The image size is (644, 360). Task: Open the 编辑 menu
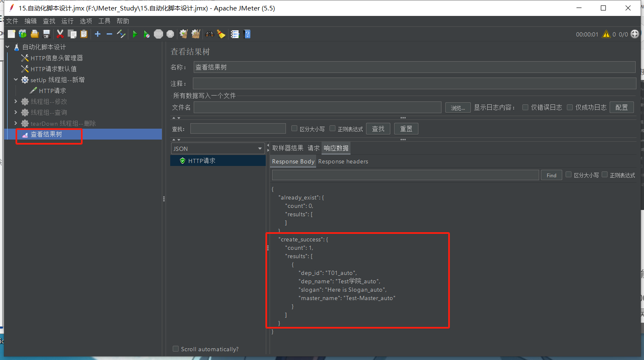(31, 21)
